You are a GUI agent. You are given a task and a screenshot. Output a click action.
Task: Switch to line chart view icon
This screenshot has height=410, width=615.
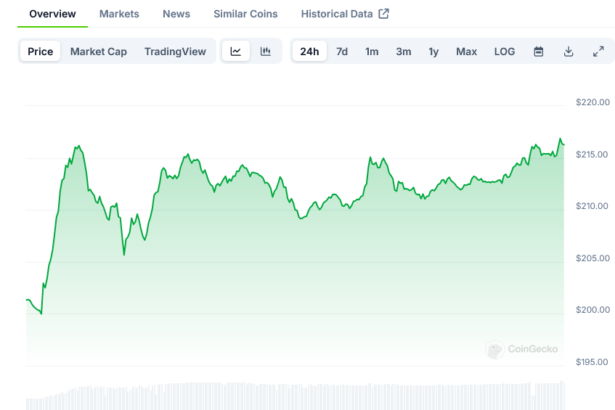(235, 52)
